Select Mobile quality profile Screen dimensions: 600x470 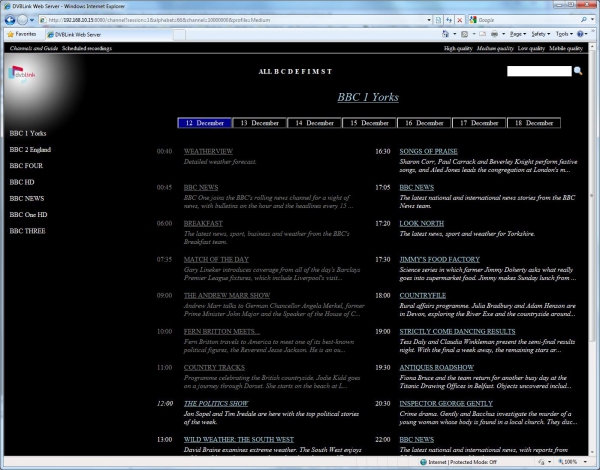566,48
